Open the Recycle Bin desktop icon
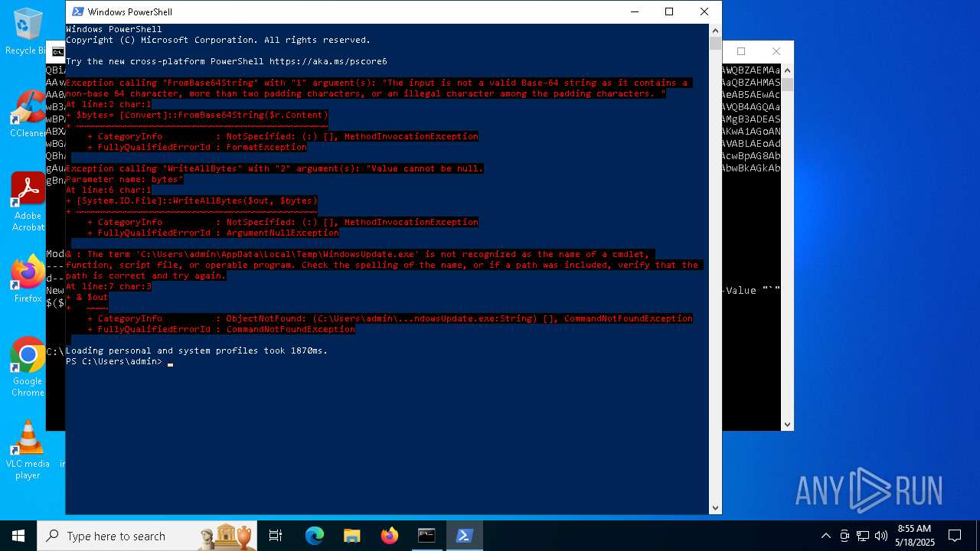This screenshot has height=551, width=980. tap(28, 32)
